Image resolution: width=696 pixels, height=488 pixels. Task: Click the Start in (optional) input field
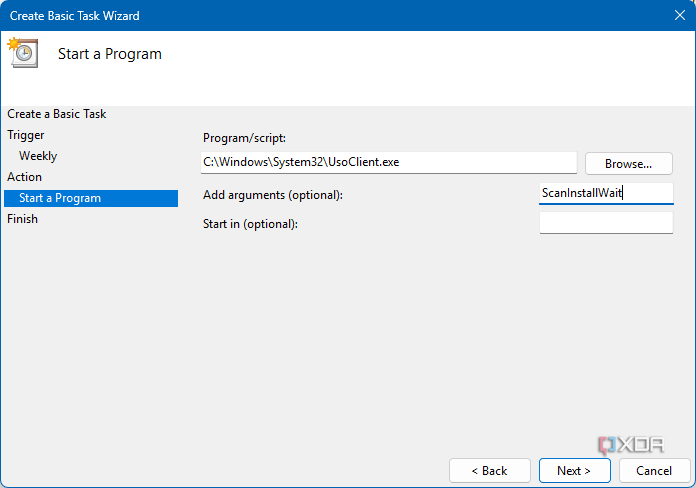[x=606, y=222]
